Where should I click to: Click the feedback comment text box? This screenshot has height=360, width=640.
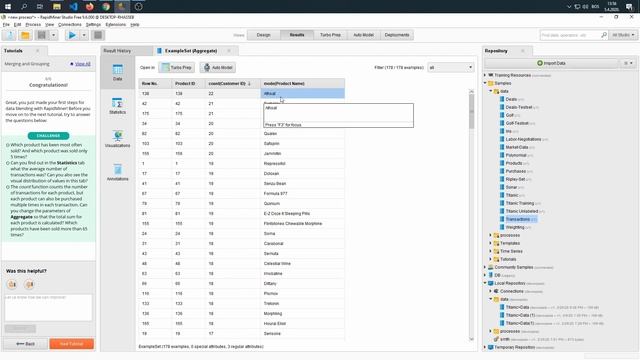(48, 307)
